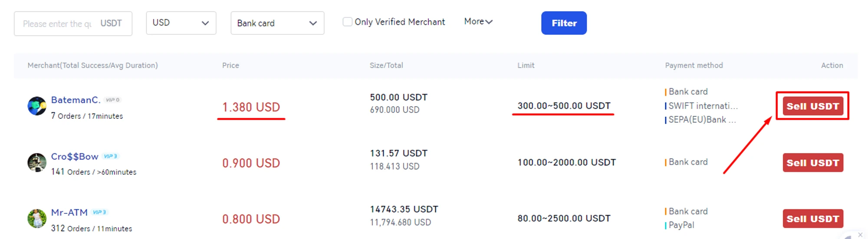Viewport: 868px width, 239px height.
Task: Open Mr-ATM merchant profile link
Action: coord(69,212)
